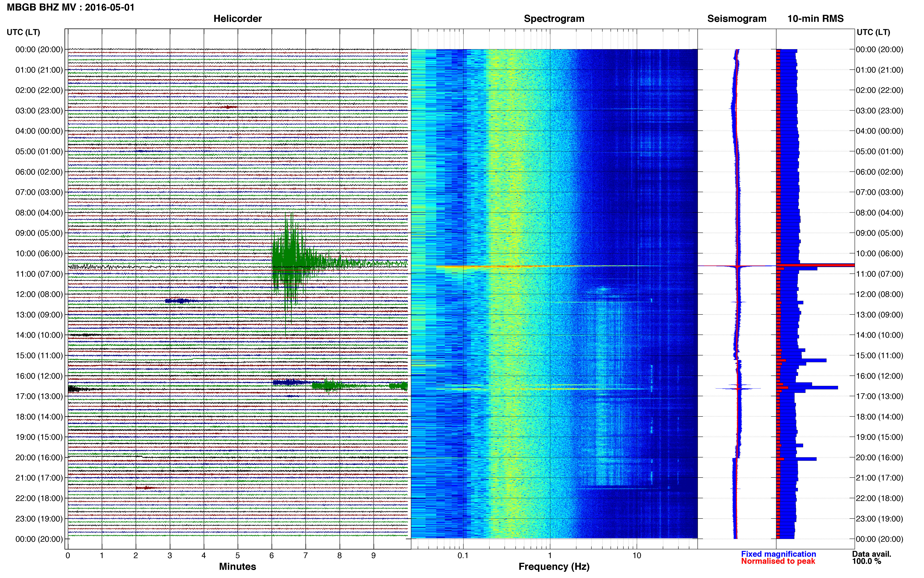Click the tallest red RMS bar near 10:30
This screenshot has height=578, width=924.
click(x=815, y=265)
